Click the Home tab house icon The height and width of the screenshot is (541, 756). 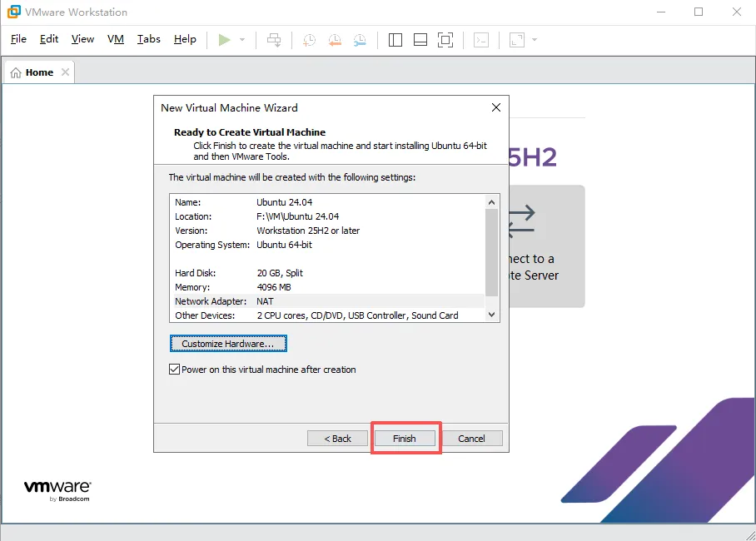[x=16, y=72]
